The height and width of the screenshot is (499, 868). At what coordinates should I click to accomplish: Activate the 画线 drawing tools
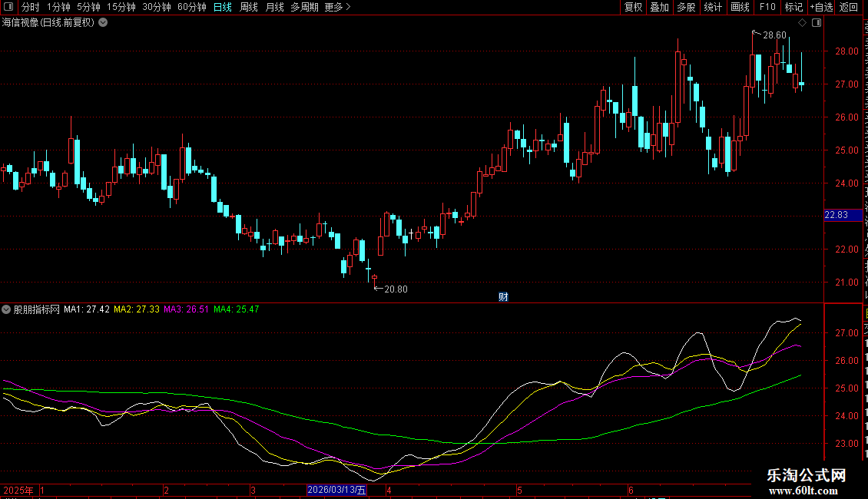point(740,7)
